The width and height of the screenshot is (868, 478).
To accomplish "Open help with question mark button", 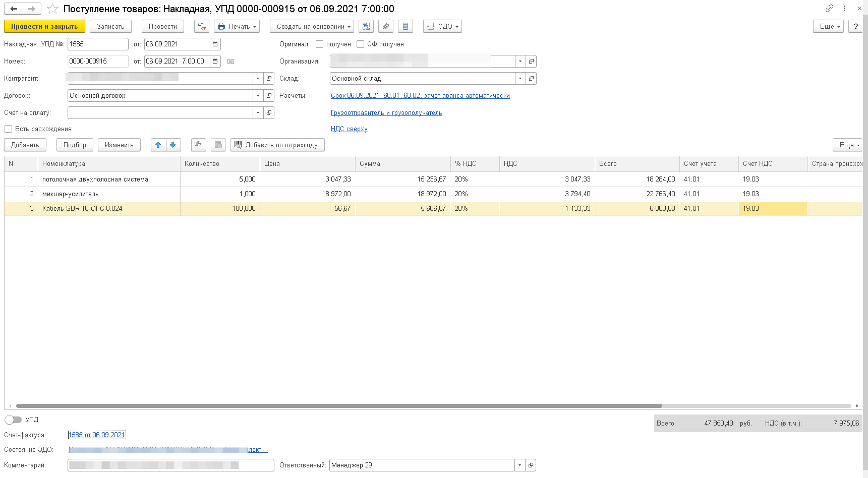I will tap(855, 27).
